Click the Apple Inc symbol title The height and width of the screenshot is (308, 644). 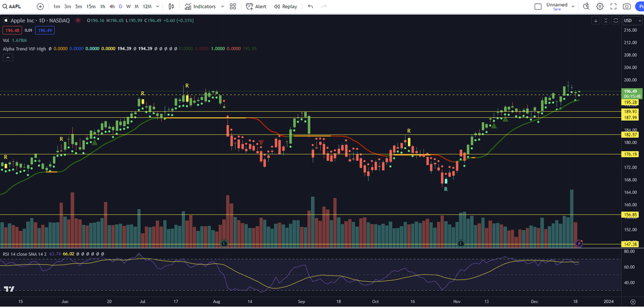[41, 20]
